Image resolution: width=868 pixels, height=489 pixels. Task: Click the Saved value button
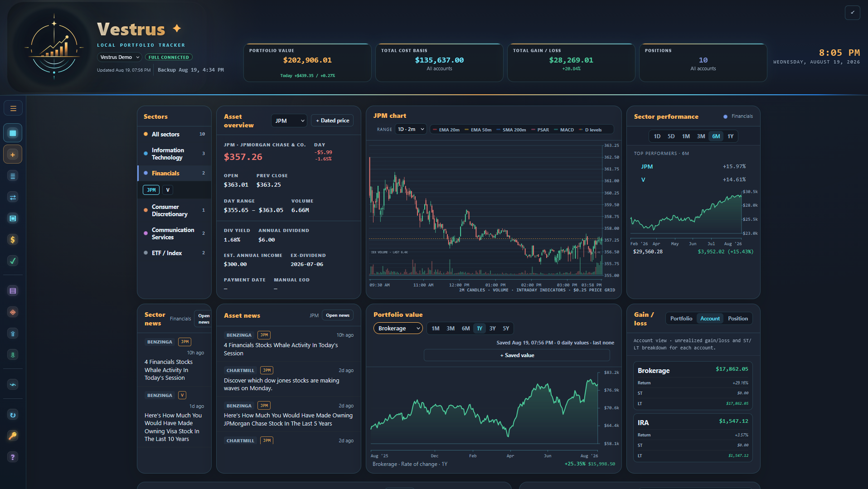tap(517, 355)
